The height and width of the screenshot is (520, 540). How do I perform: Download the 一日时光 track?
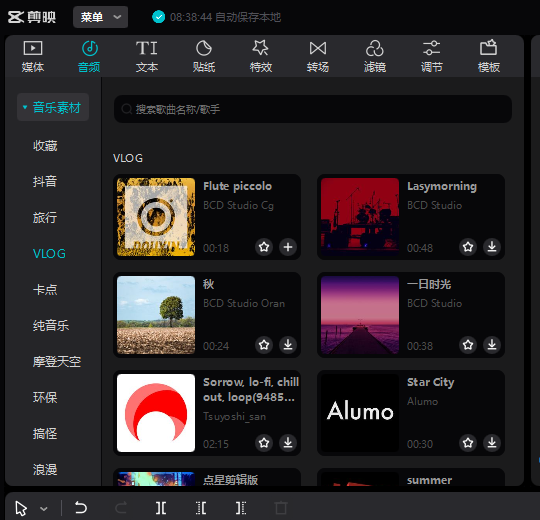pos(492,345)
